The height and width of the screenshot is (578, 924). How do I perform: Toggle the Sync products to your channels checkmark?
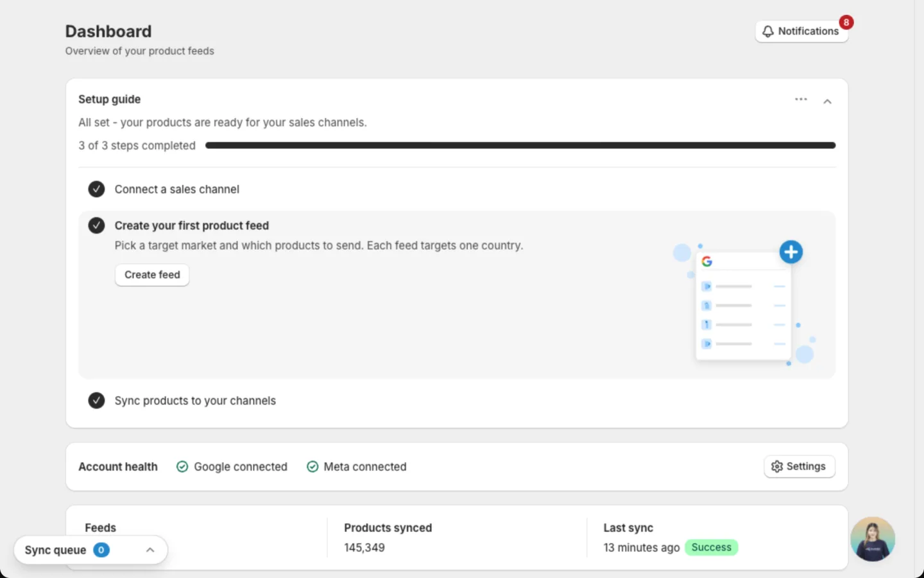coord(96,400)
